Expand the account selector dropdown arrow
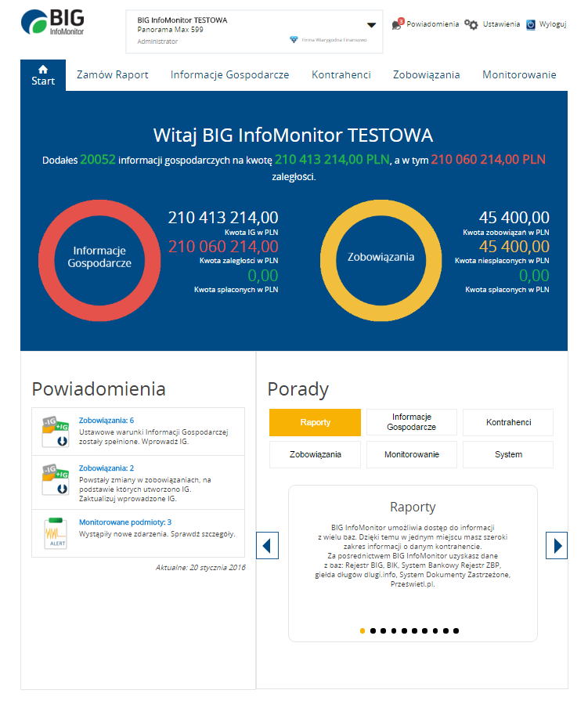Viewport: 588px width, 708px height. tap(371, 25)
